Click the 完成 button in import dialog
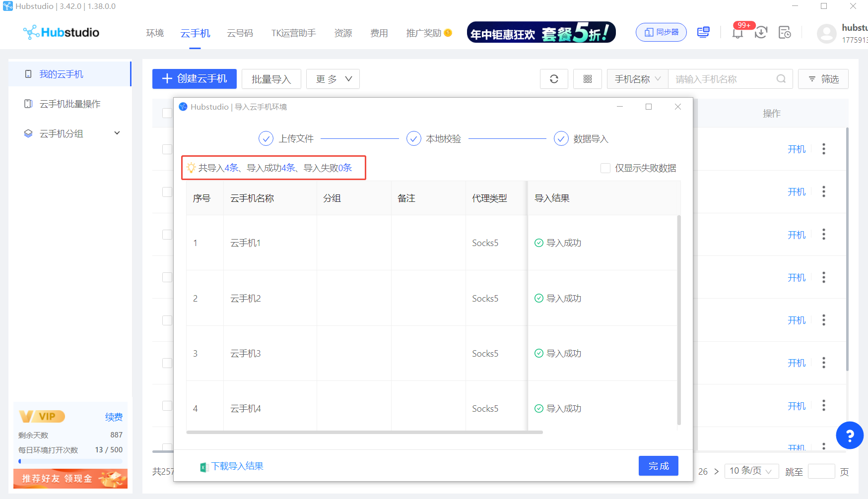 click(659, 466)
